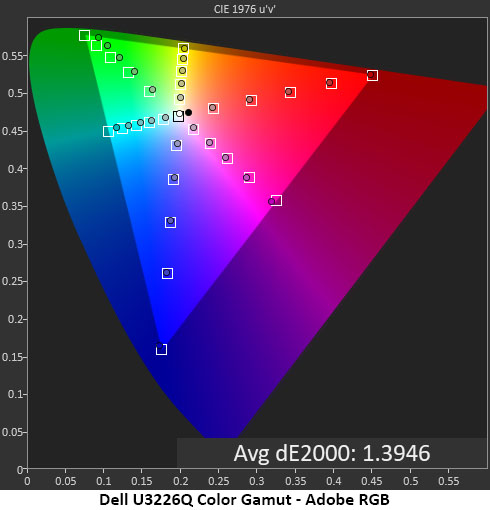Click the 0.45 label on the horizontal axis
The width and height of the screenshot is (490, 510).
[372, 481]
